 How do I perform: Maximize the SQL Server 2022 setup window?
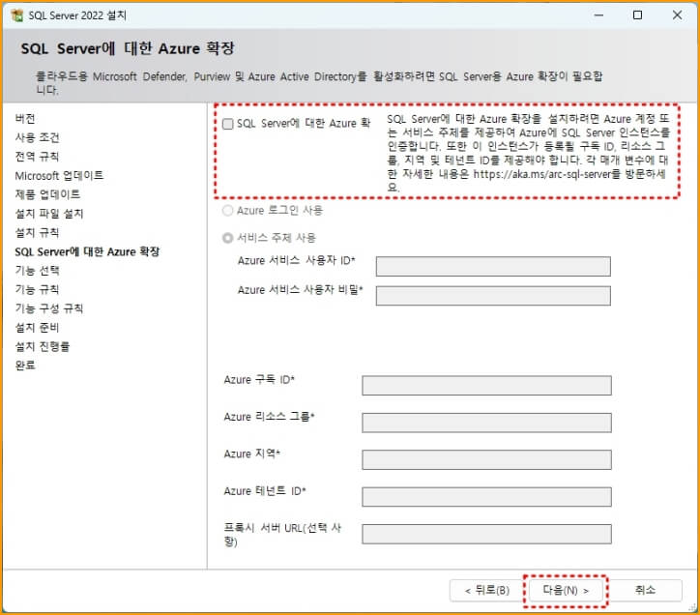(637, 15)
